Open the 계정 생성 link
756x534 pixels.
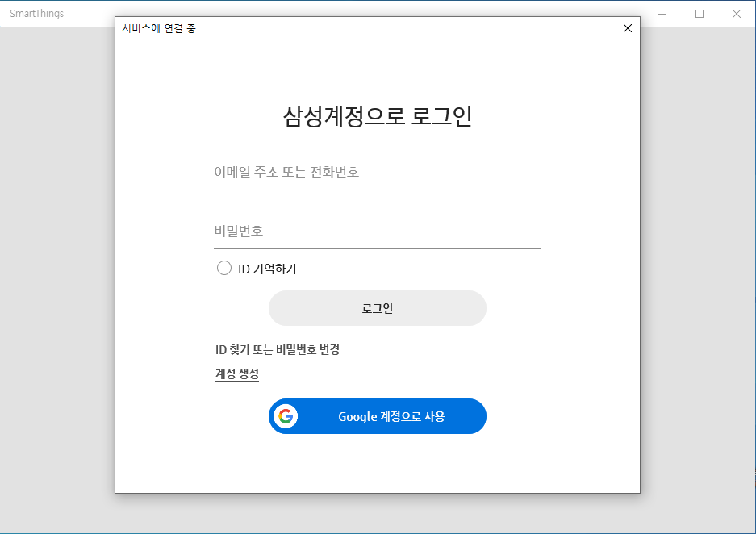(x=236, y=373)
